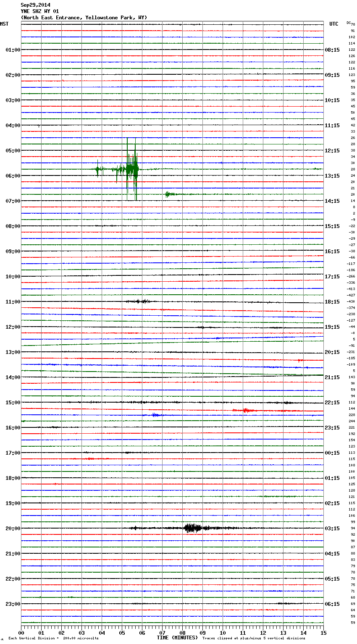Image resolution: width=357 pixels, height=644 pixels.
Task: Click the "20:15" UTC time label
Action: click(x=332, y=352)
